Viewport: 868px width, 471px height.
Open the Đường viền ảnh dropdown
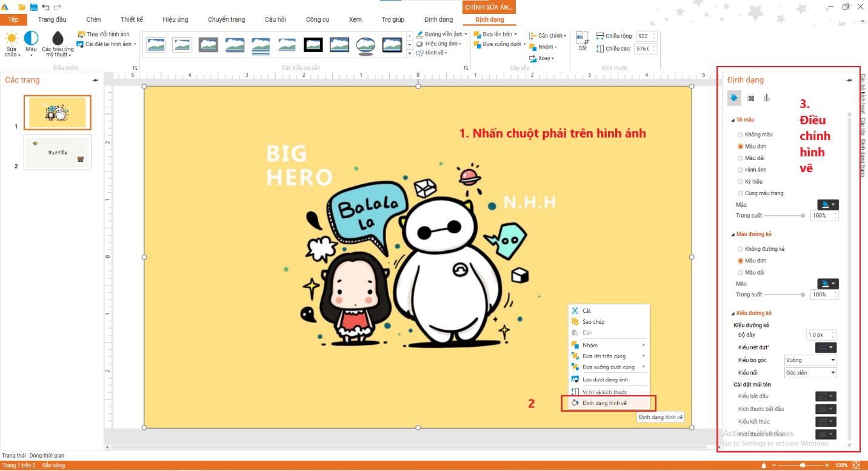441,35
